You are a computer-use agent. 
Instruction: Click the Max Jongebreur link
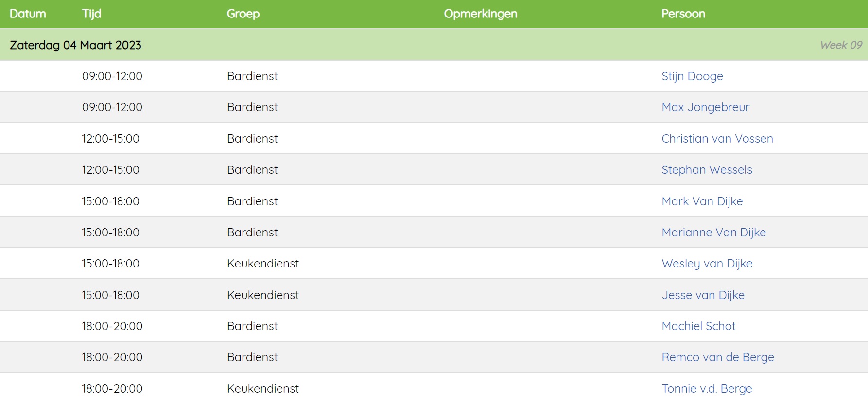[705, 107]
